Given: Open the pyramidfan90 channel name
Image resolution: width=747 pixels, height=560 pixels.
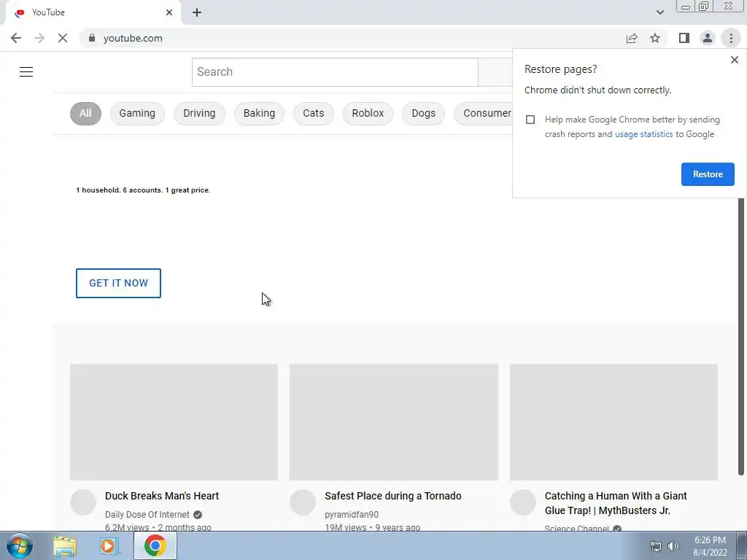Looking at the screenshot, I should coord(352,515).
